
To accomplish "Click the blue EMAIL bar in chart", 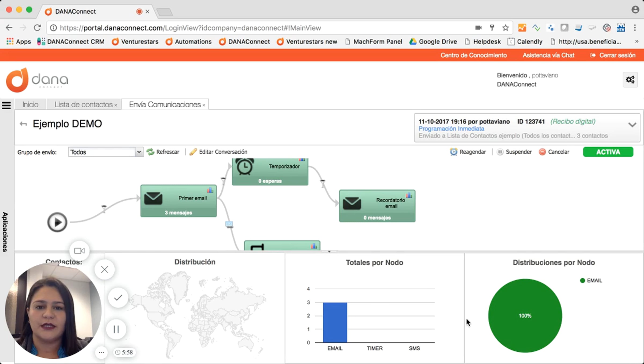I will pos(335,322).
